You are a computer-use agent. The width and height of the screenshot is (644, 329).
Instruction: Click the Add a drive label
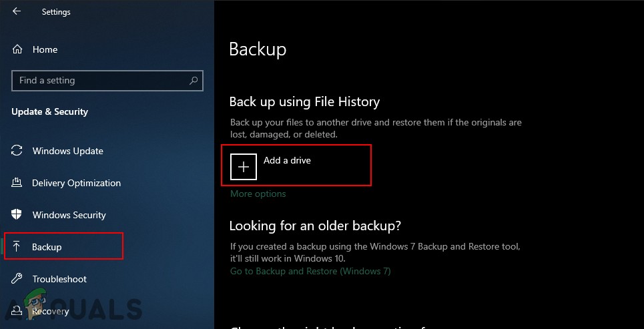[287, 160]
